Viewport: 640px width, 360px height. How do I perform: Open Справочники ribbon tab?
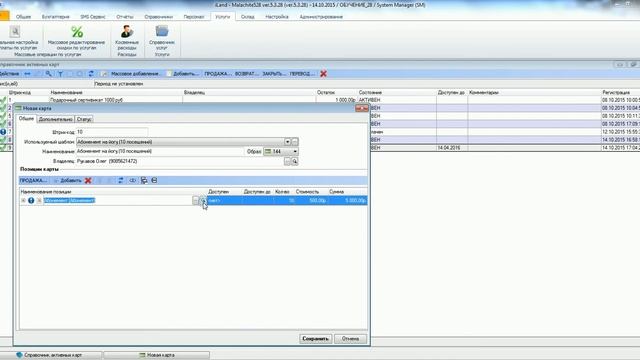tap(158, 17)
